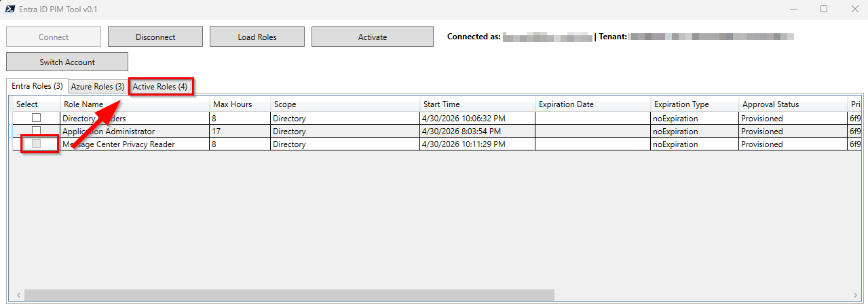Maximize the Entra ID PIM Tool window

tap(824, 9)
